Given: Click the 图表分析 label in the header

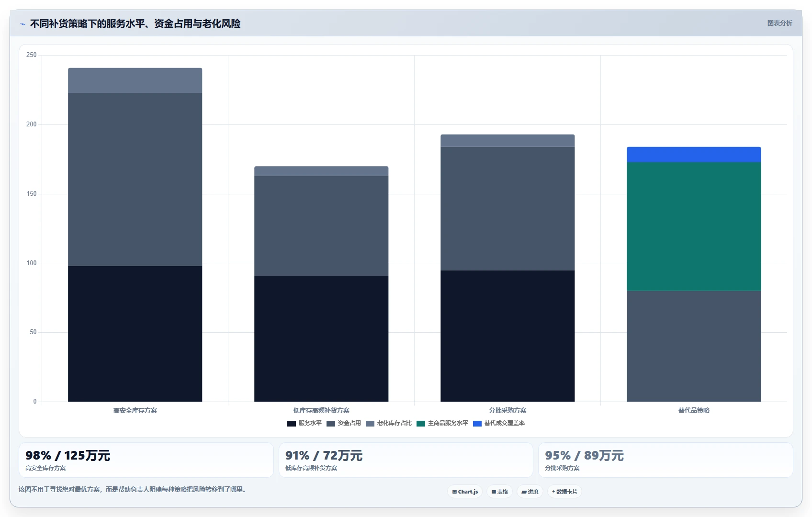Looking at the screenshot, I should tap(779, 23).
